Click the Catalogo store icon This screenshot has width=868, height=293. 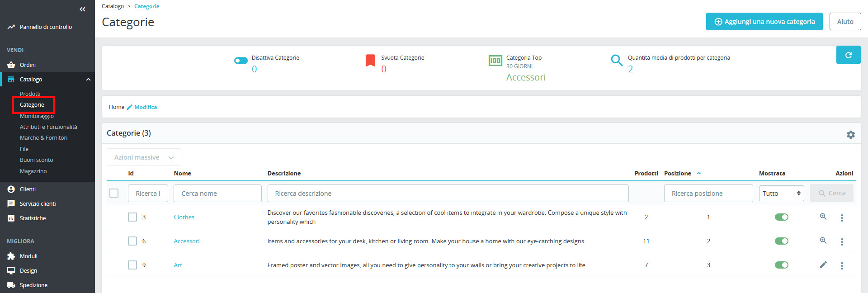(11, 79)
